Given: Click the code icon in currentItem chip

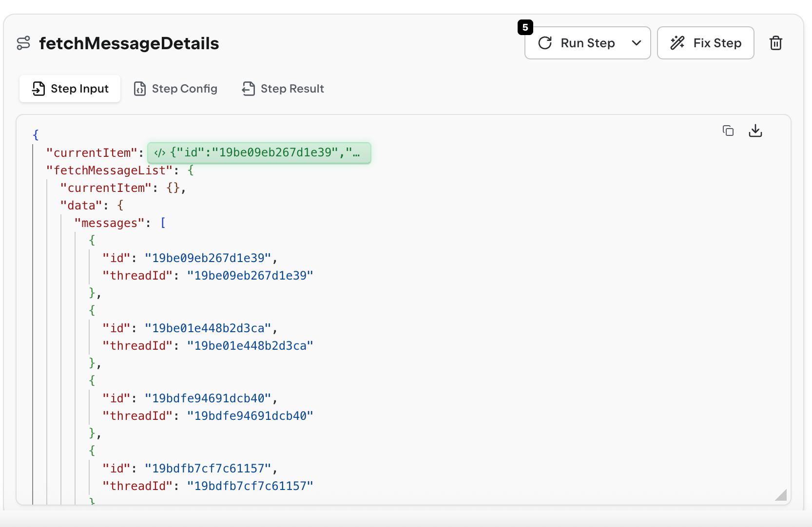Looking at the screenshot, I should coord(159,153).
